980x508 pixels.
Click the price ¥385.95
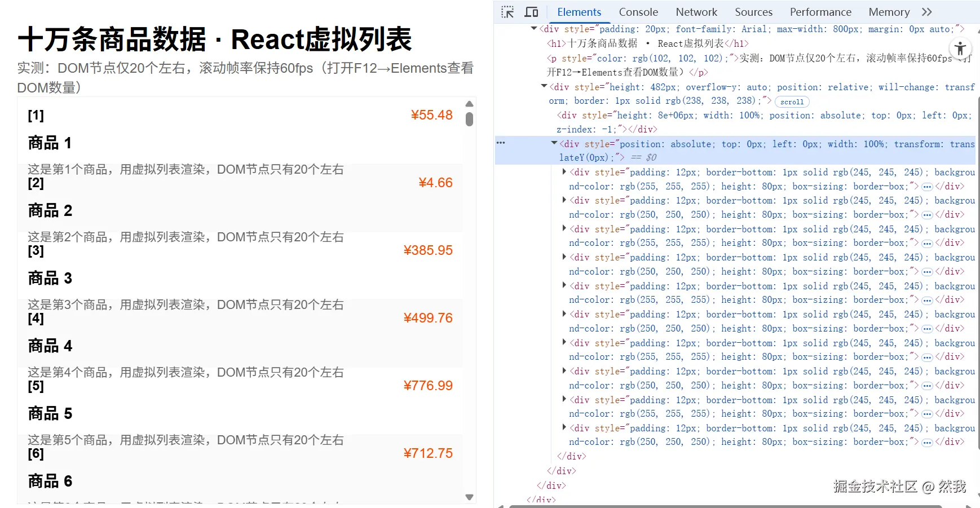[x=428, y=250]
